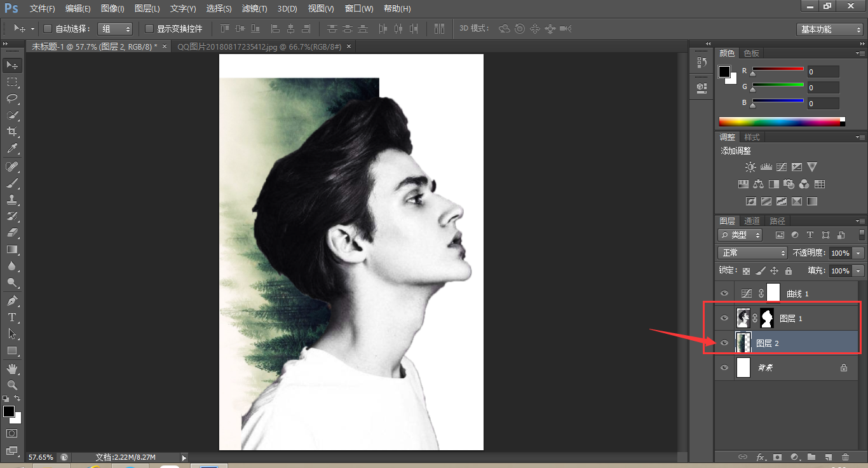Select the Spot Healing Brush tool

(x=12, y=167)
